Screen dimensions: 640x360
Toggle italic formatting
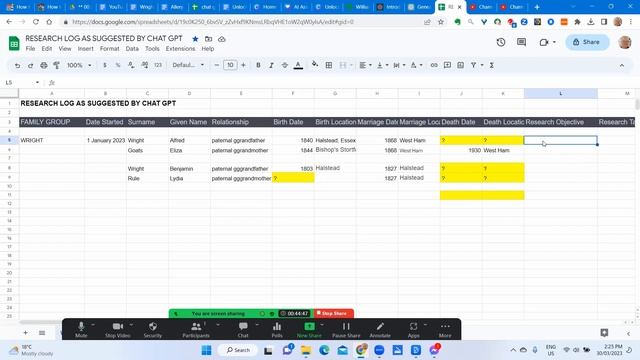point(271,65)
